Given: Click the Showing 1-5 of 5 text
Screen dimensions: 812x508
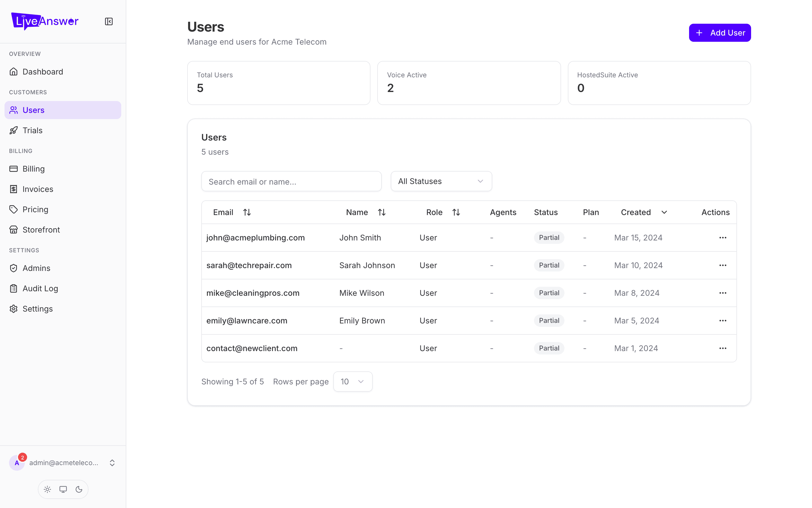Looking at the screenshot, I should 233,382.
